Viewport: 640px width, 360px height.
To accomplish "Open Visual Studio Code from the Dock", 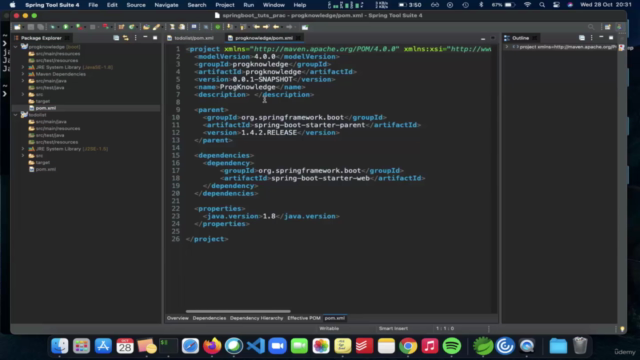I will [x=256, y=346].
